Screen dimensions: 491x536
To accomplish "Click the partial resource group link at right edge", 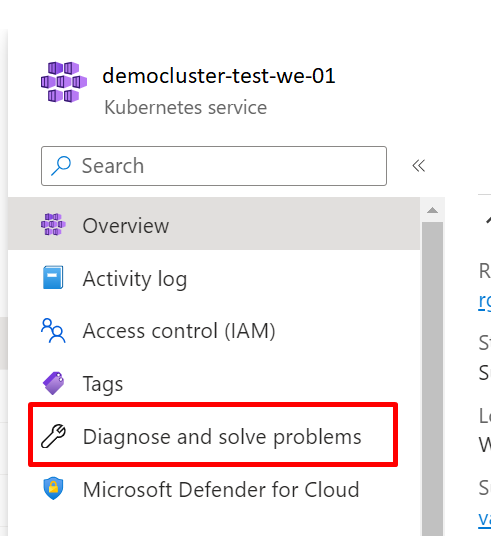I will tap(485, 302).
